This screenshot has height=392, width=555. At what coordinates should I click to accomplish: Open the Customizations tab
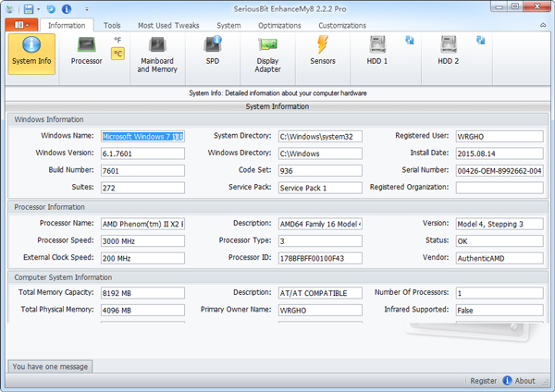coord(342,26)
